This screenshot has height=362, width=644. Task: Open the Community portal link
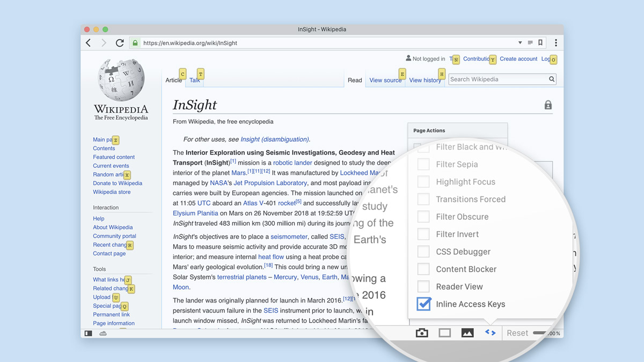coord(114,236)
